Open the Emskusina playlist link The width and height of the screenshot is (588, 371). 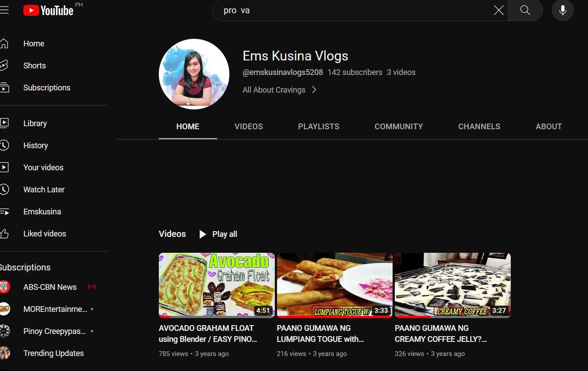click(x=42, y=212)
